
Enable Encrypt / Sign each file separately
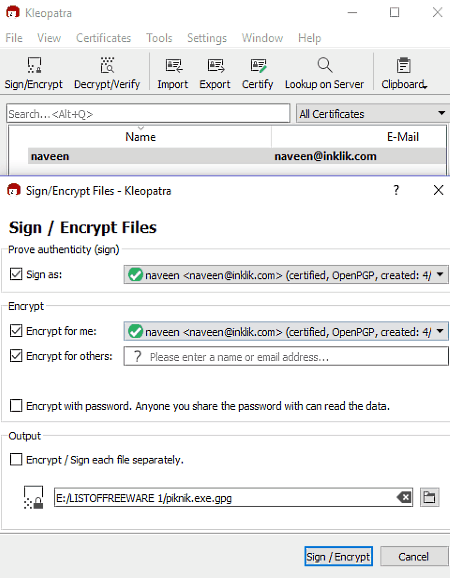pos(16,460)
